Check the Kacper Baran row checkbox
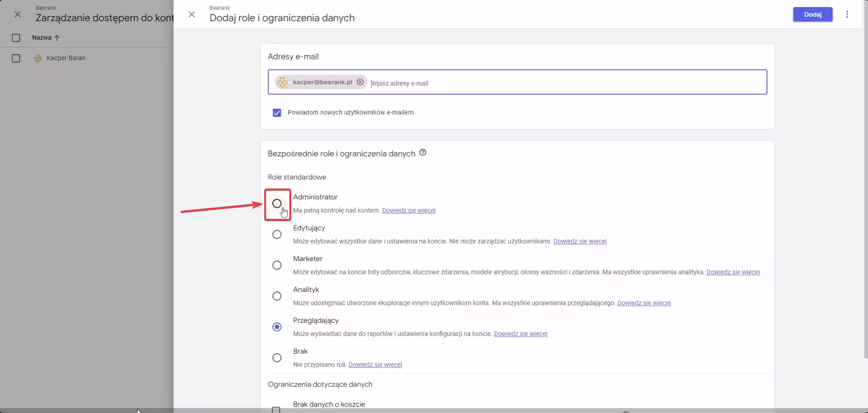 click(16, 58)
